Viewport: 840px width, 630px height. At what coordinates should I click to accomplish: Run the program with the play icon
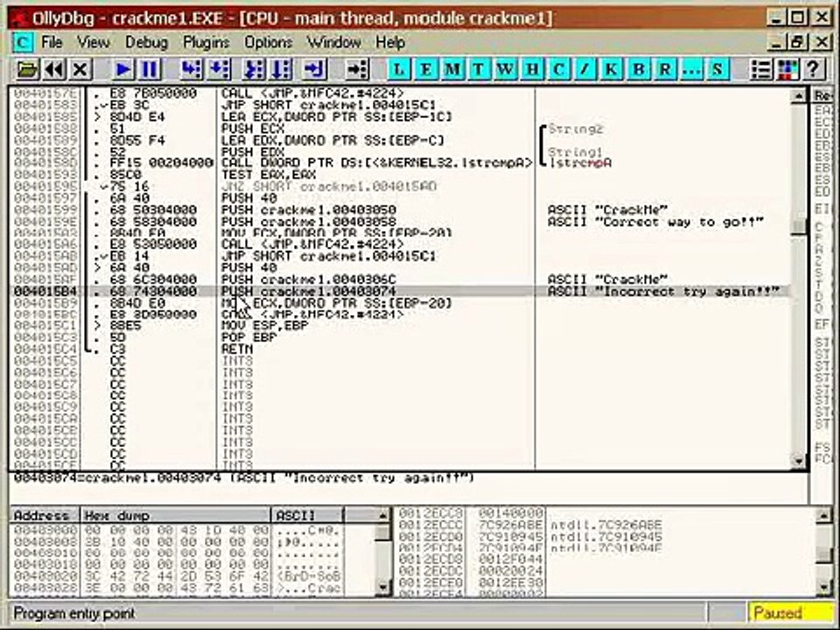123,69
